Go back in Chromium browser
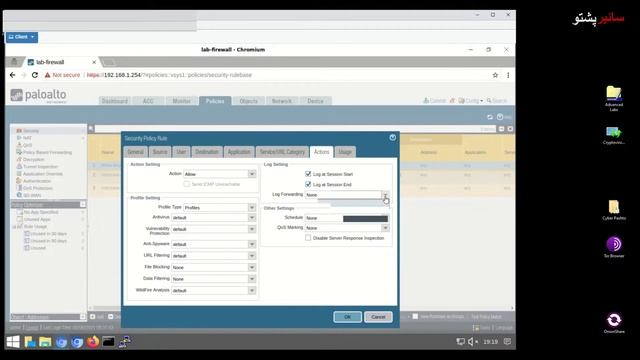This screenshot has height=360, width=640. 13,75
